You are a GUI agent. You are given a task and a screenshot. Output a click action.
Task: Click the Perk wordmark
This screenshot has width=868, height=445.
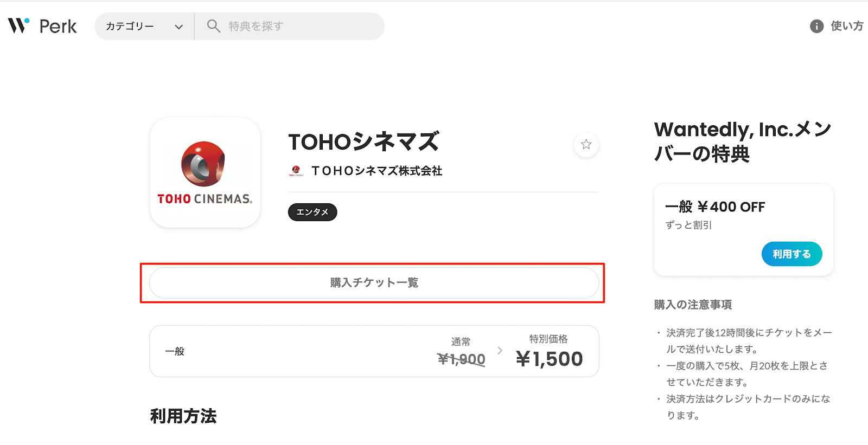click(x=58, y=27)
